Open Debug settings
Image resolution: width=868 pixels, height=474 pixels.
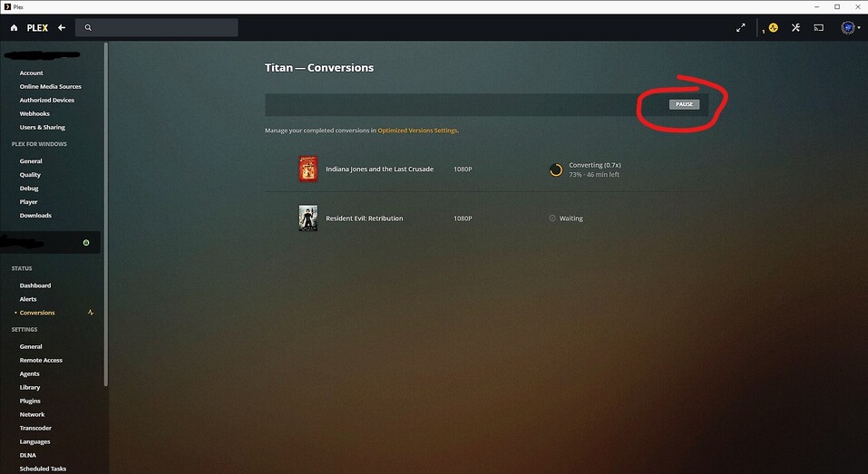(29, 188)
